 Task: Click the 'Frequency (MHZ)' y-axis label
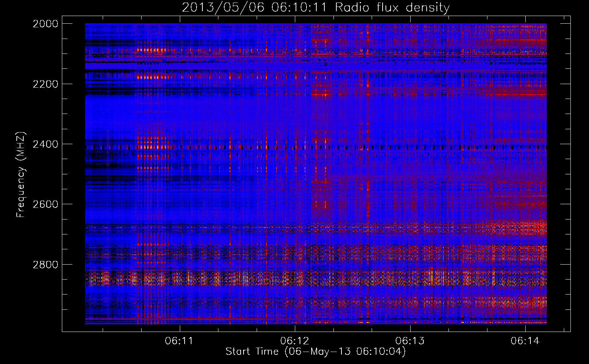click(x=21, y=175)
